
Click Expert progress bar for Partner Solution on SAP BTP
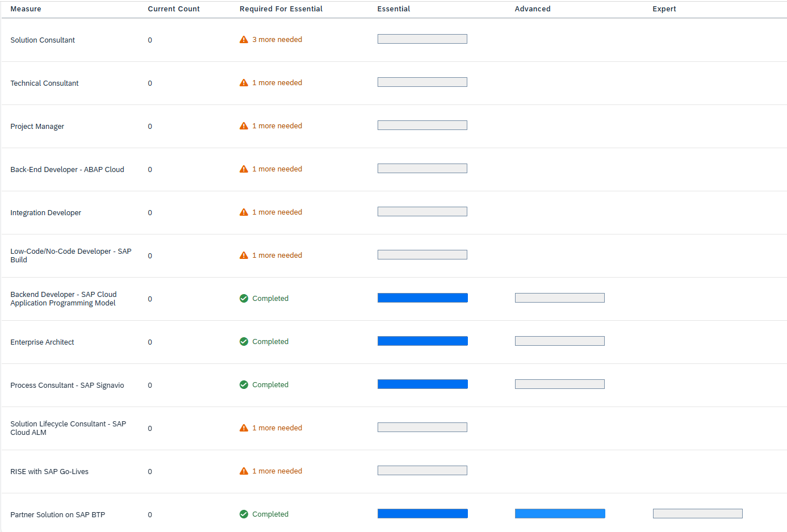click(x=697, y=514)
